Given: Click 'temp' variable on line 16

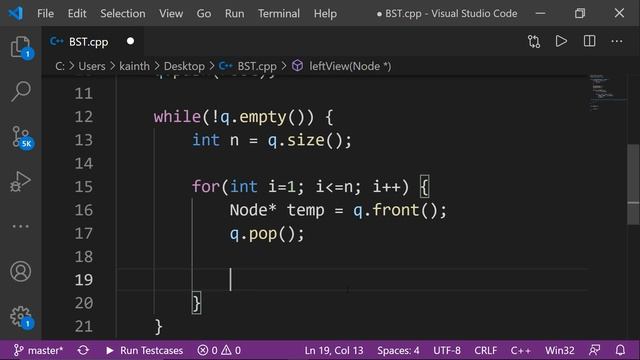Looking at the screenshot, I should 306,210.
